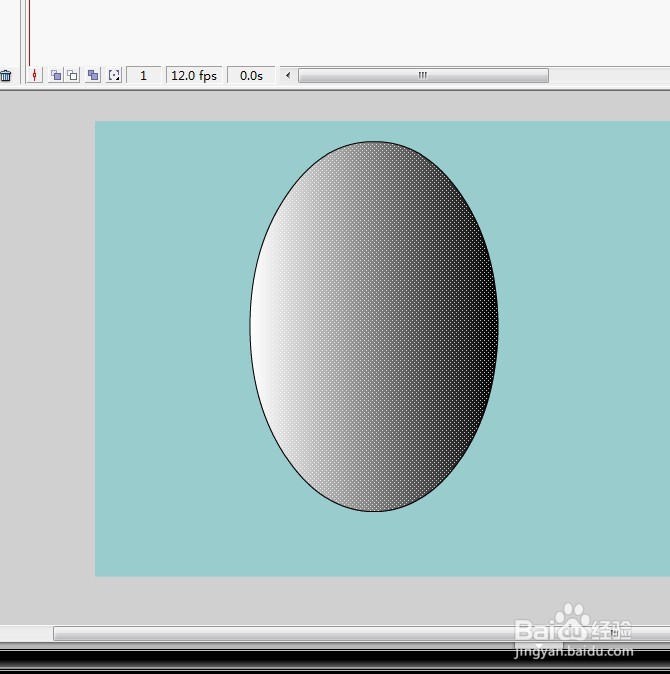Click the 0.0s elapsed time display
The image size is (670, 674).
(251, 75)
